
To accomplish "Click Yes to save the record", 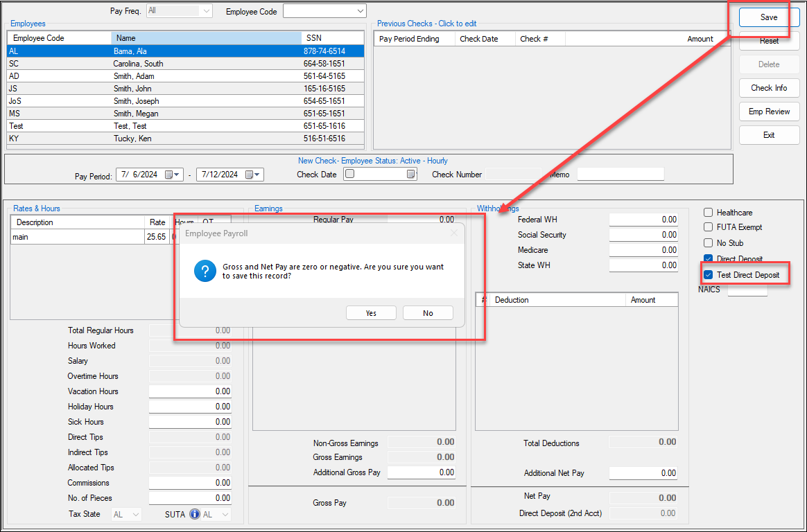I will 371,312.
